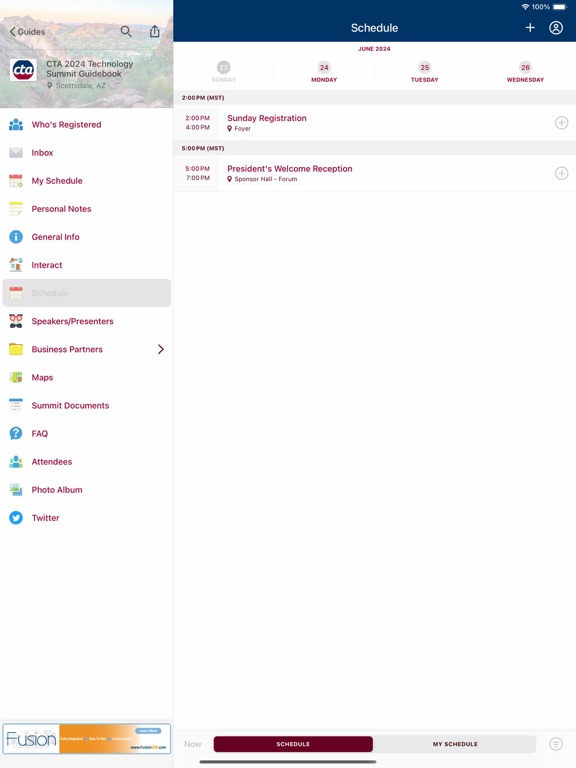
Task: Add Sunday Registration to my schedule
Action: pos(561,122)
